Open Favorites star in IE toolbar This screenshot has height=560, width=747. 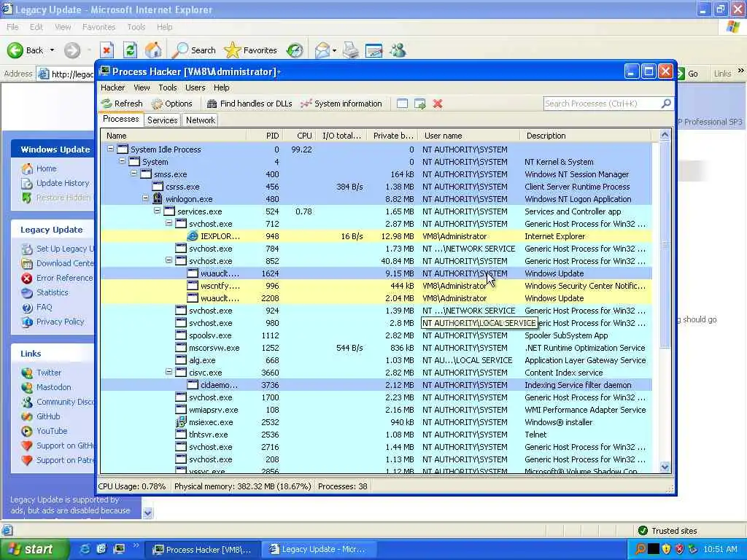(251, 50)
